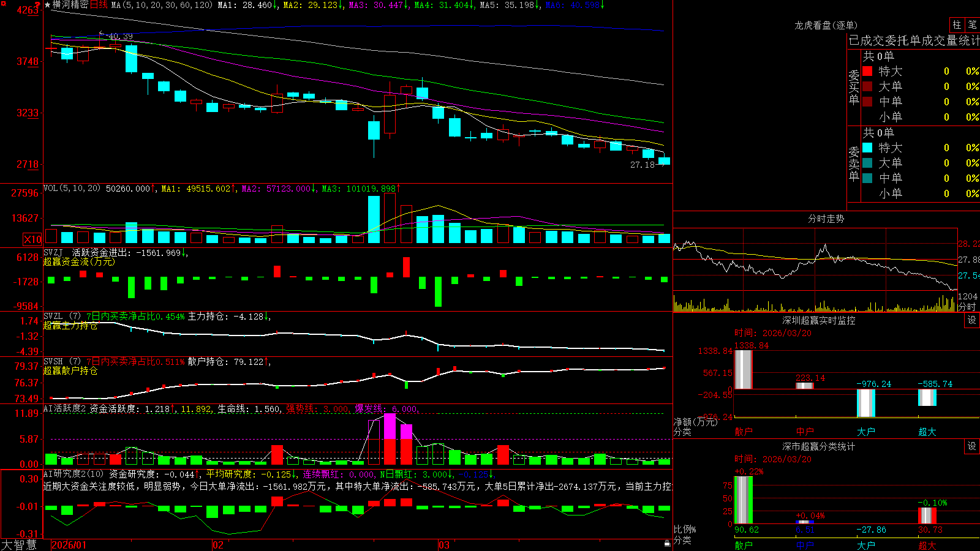Click the 超大 bar showing -585.74
Screen dimensions: 980x551
pos(927,397)
